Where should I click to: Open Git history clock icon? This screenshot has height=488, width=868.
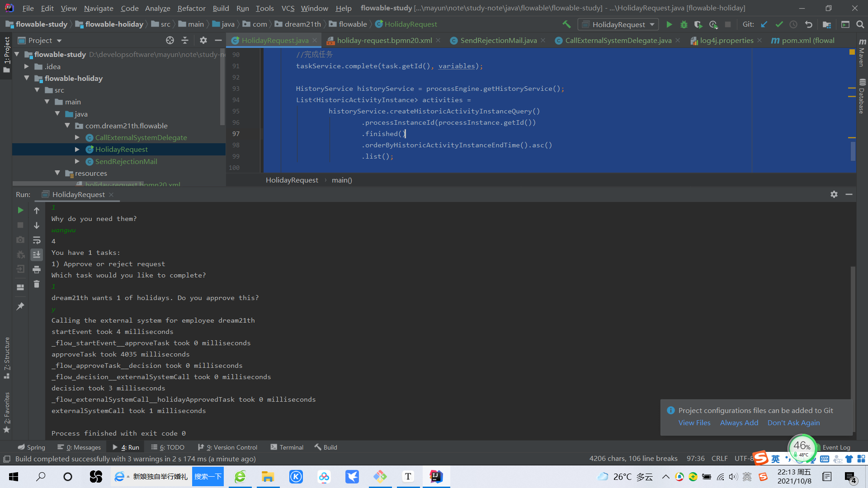point(793,24)
